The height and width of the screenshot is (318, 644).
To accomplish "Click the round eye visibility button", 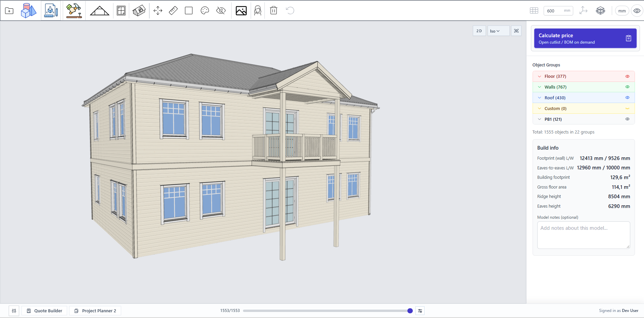I will 637,11.
